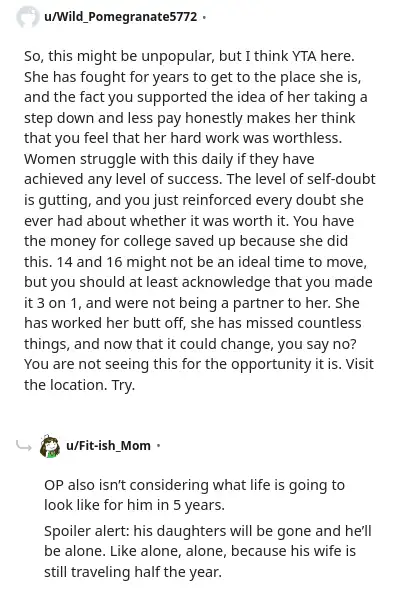Open u/Fit-ish_Mom profile link
This screenshot has height=608, width=400.
(x=109, y=446)
